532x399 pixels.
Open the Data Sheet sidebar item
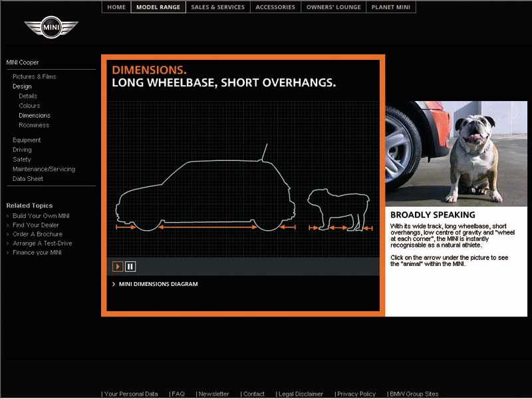pyautogui.click(x=28, y=179)
